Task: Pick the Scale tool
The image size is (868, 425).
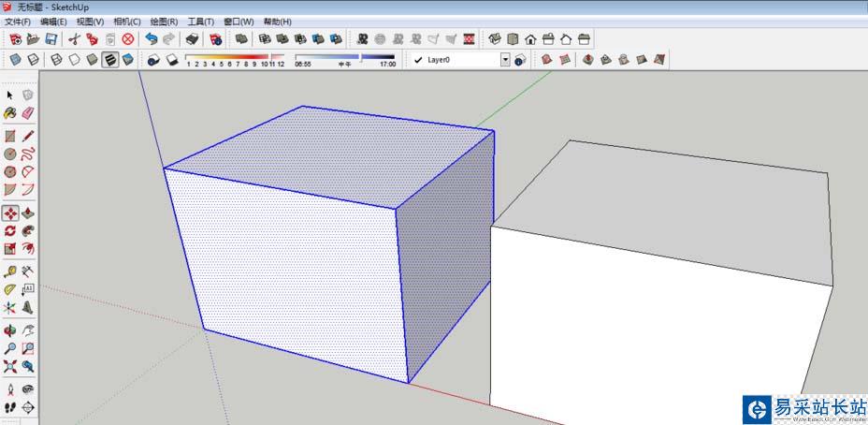Action: 10,249
